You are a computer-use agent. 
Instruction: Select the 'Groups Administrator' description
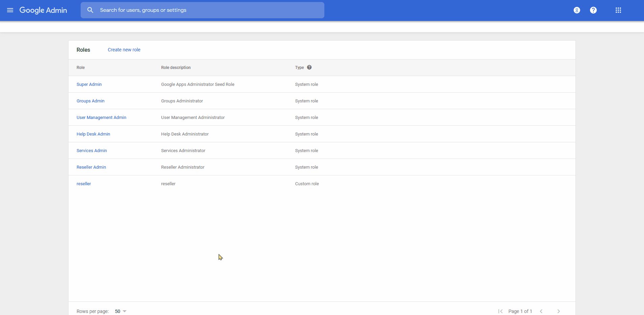pos(182,101)
